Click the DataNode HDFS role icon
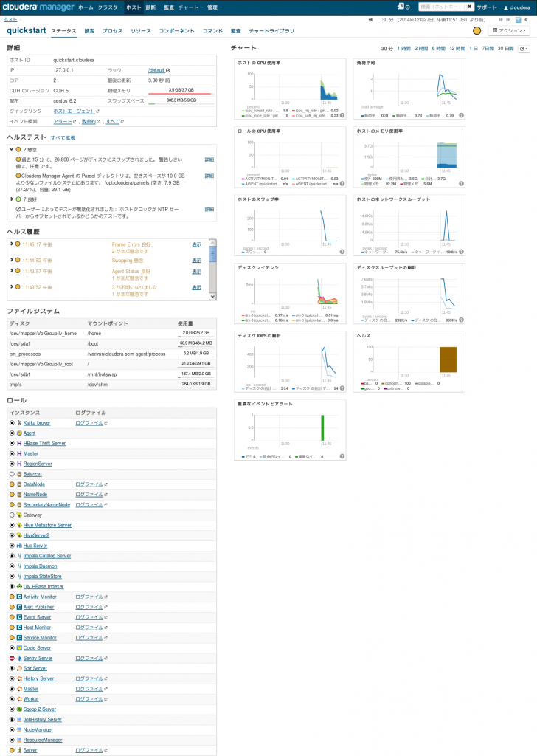This screenshot has height=756, width=537. 19,484
